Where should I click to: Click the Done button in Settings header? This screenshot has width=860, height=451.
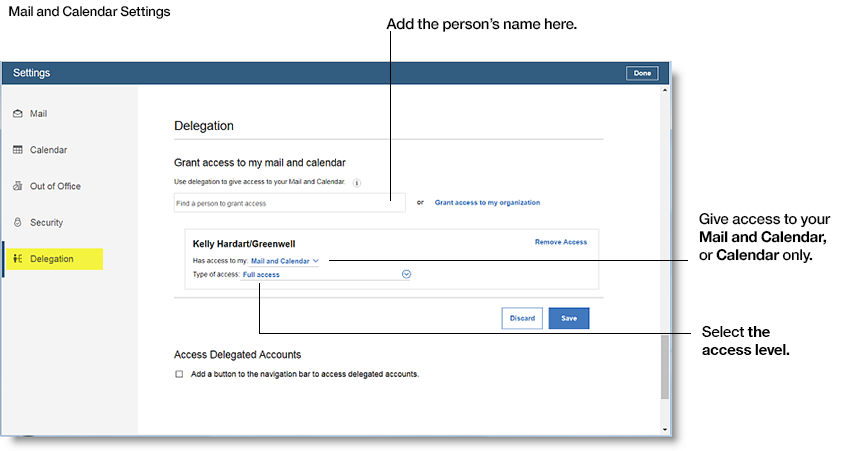tap(642, 73)
